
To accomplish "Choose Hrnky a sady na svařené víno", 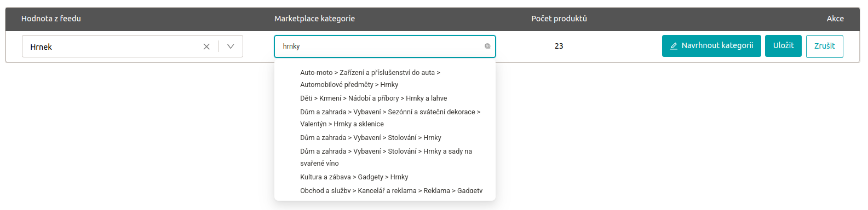I will tap(385, 157).
